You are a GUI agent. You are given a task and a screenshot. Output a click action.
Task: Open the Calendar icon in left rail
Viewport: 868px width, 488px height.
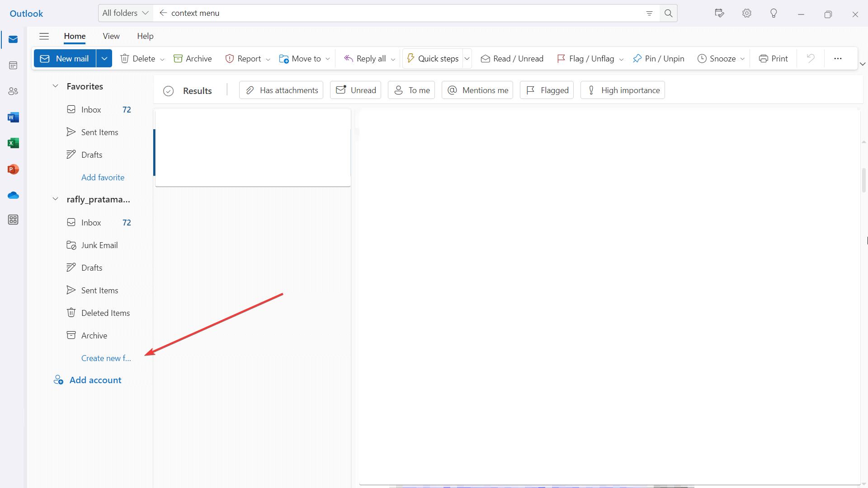[x=13, y=66]
